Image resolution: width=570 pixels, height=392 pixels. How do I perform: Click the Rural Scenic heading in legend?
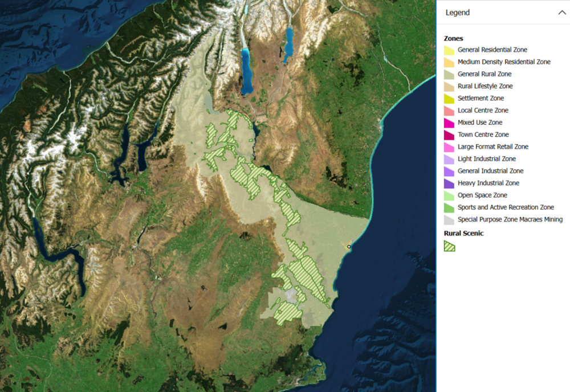463,233
